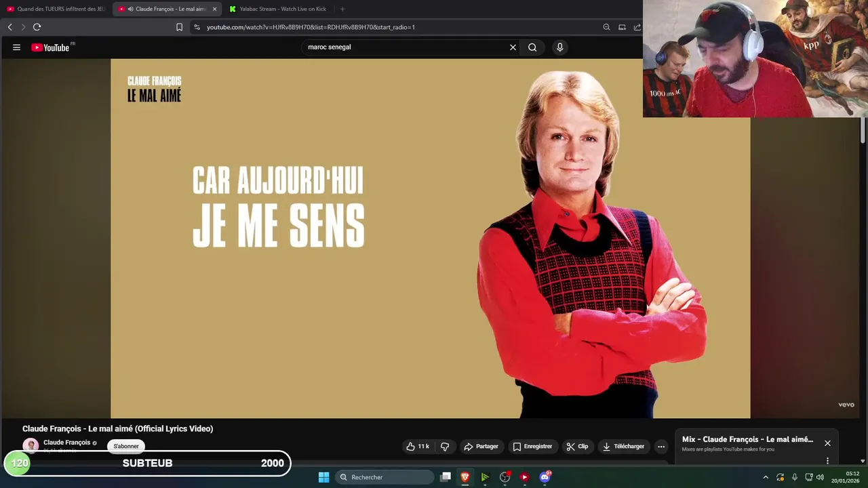Image resolution: width=868 pixels, height=488 pixels.
Task: Reload the page with the refresh icon
Action: [37, 27]
